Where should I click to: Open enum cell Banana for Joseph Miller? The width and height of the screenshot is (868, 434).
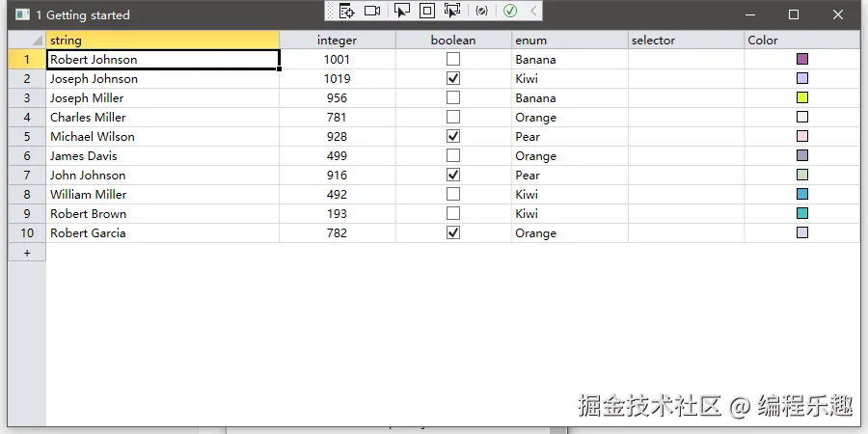pos(570,98)
